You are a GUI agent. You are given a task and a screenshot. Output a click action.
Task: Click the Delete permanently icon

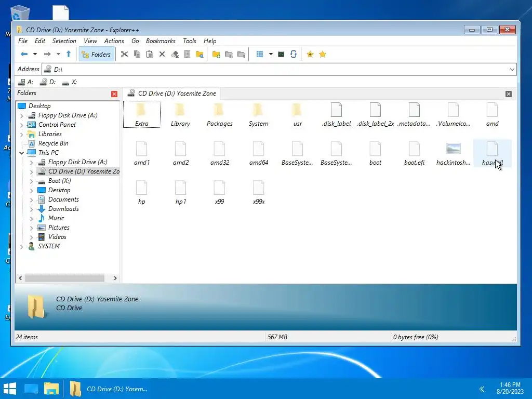pyautogui.click(x=175, y=54)
